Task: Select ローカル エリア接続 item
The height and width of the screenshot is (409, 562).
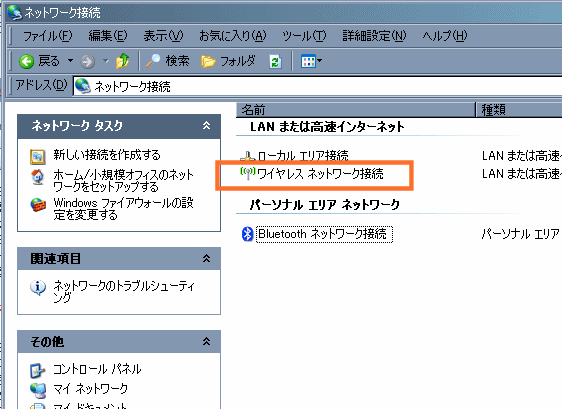Action: (303, 156)
